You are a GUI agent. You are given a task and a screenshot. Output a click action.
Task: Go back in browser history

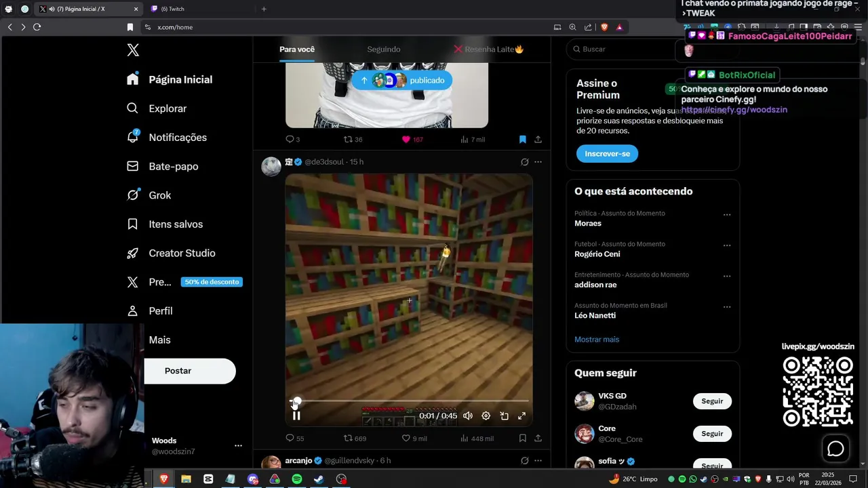click(9, 27)
